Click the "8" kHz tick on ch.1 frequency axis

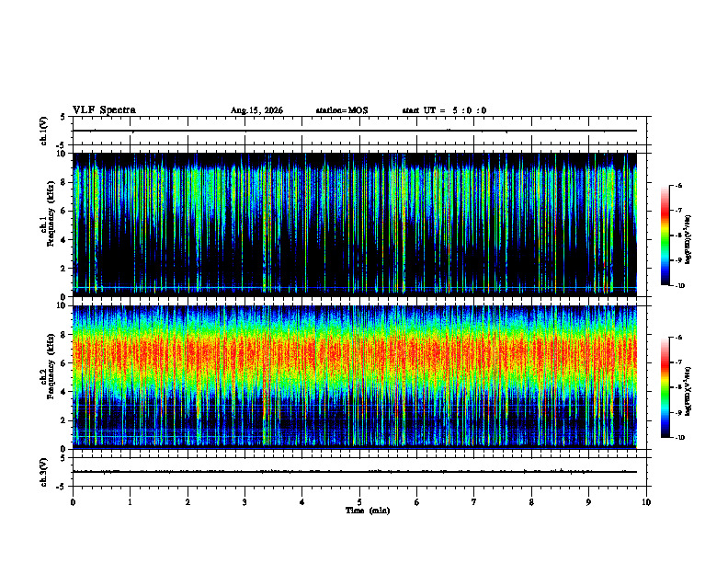click(x=64, y=182)
